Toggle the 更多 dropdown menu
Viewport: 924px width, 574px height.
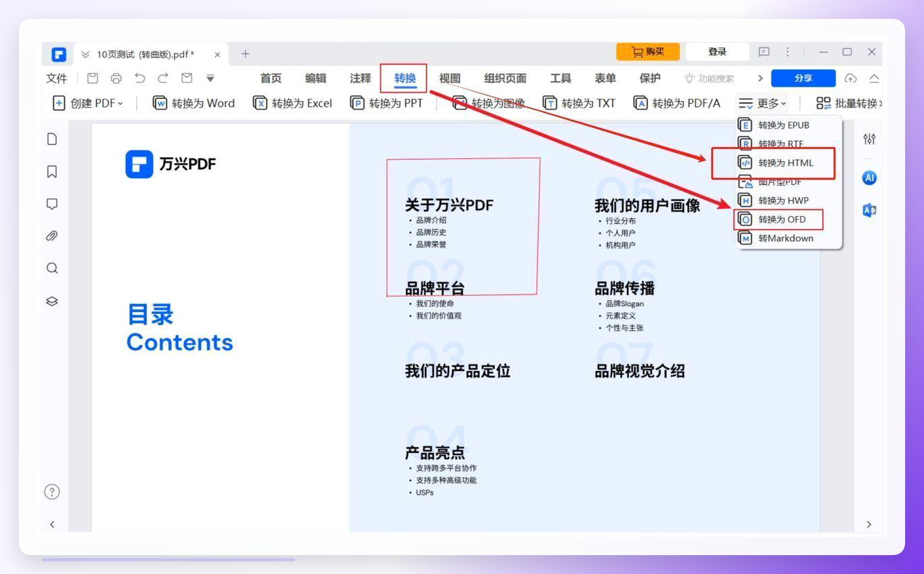pyautogui.click(x=762, y=103)
